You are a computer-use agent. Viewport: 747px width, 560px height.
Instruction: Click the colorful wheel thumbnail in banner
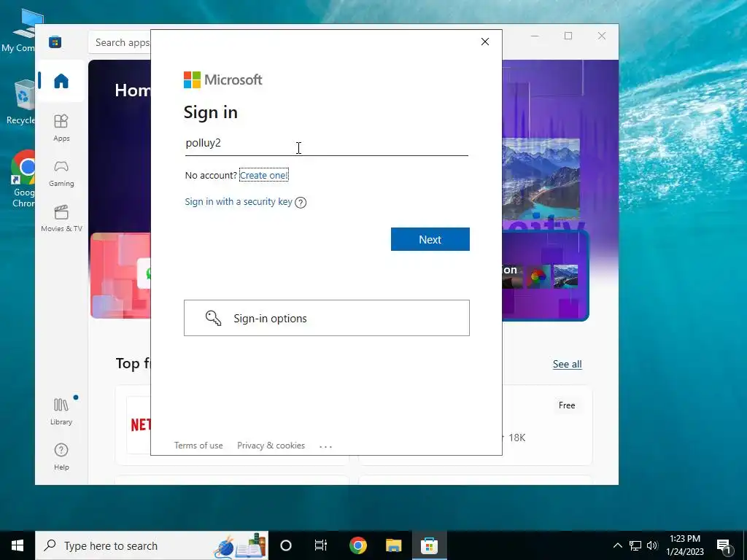(x=538, y=276)
